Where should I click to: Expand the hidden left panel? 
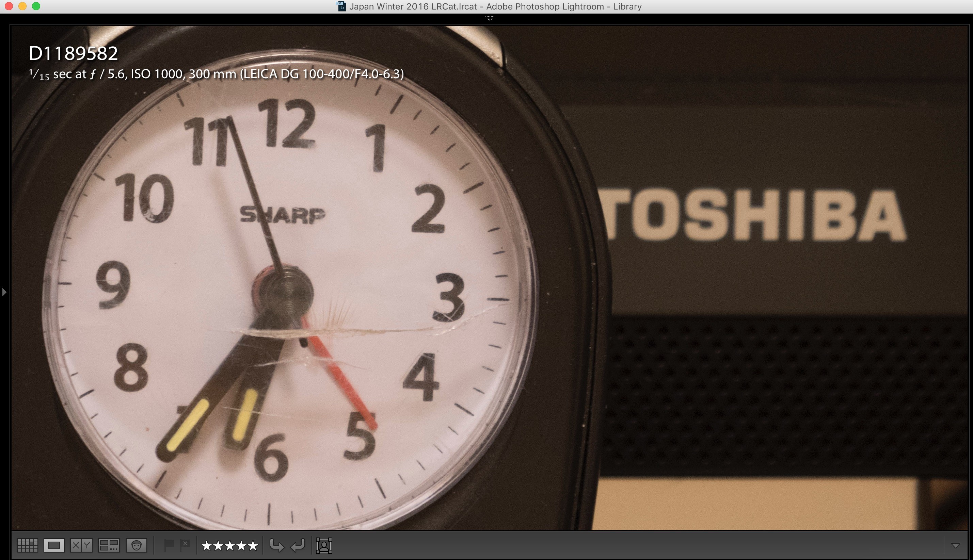point(4,292)
